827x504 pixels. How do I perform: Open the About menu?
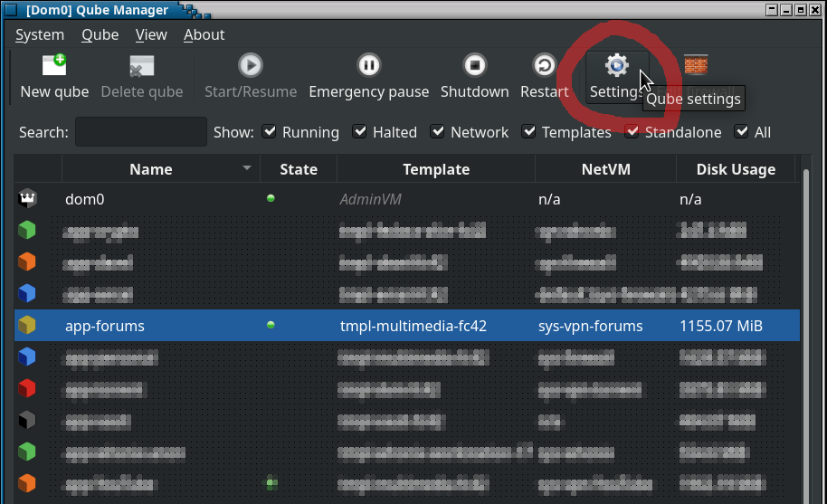click(x=204, y=34)
